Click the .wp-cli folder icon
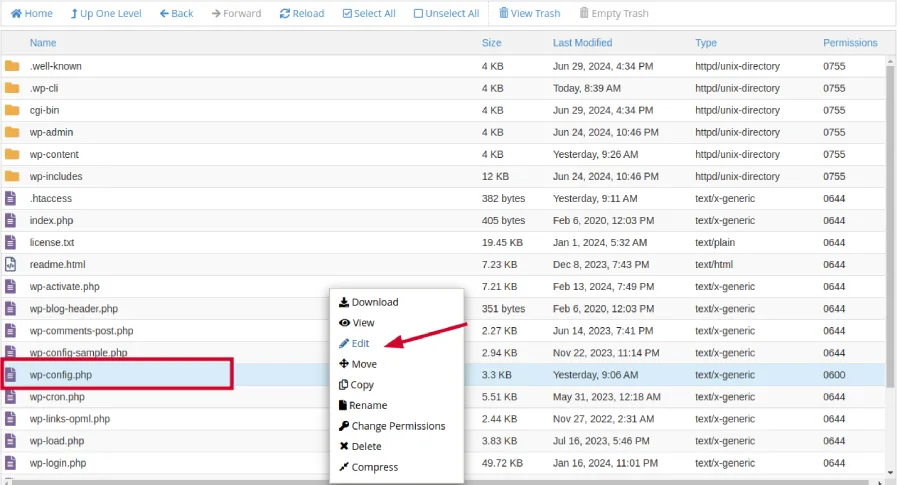 tap(12, 88)
